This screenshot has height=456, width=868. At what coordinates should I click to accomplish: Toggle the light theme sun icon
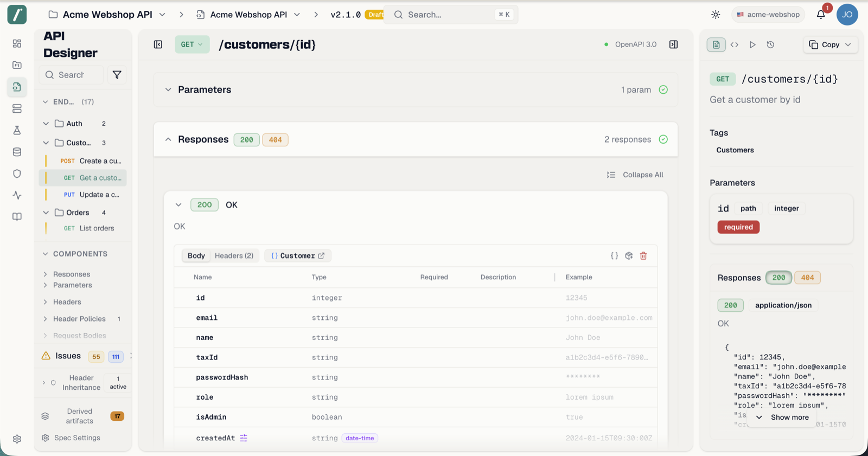tap(716, 15)
